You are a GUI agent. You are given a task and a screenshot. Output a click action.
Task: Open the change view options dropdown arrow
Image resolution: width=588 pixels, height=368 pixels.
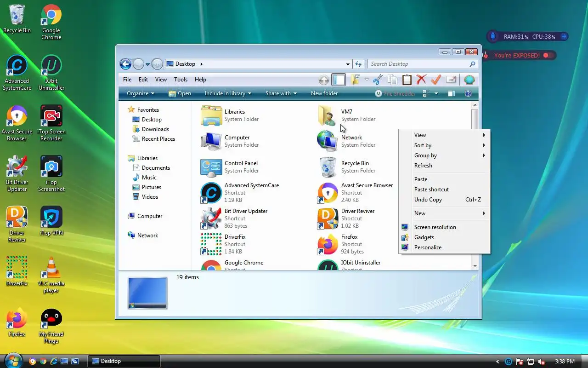[x=436, y=93]
